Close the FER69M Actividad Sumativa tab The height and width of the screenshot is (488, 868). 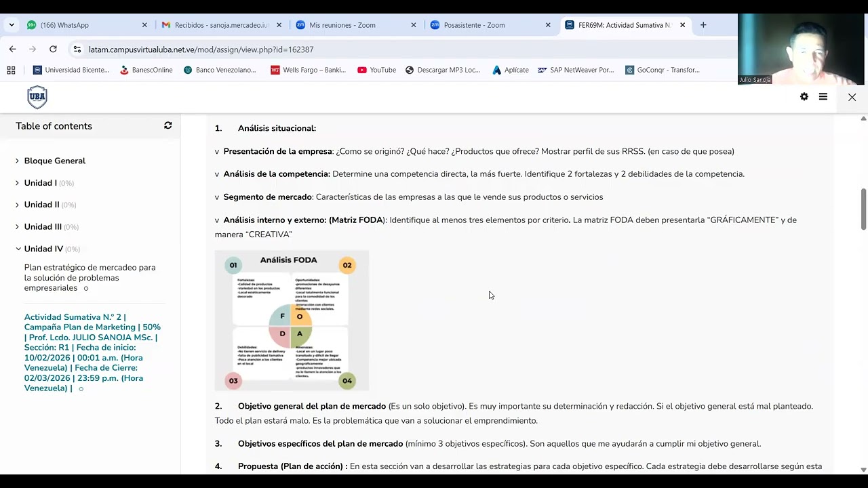click(x=682, y=25)
